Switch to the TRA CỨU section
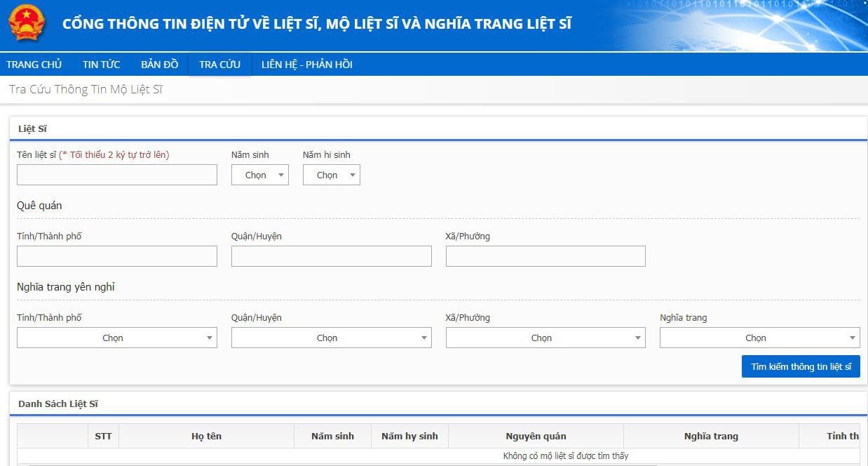868x466 pixels. pyautogui.click(x=219, y=64)
